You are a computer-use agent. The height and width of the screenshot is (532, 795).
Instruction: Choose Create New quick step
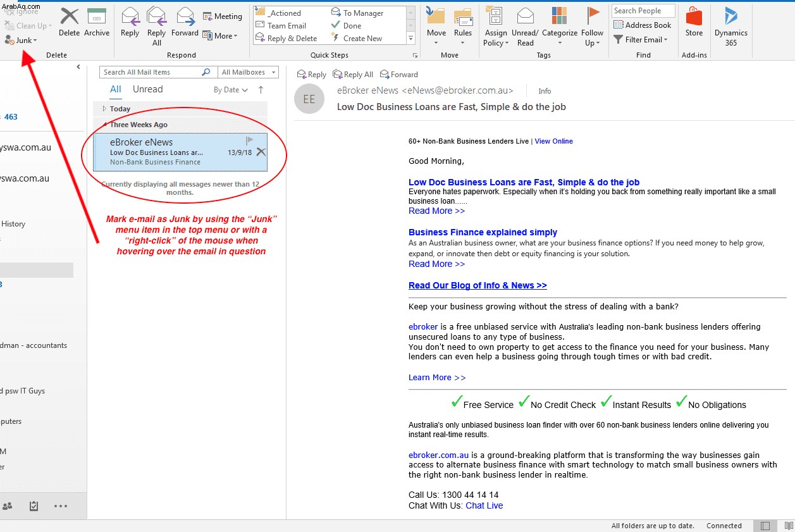357,39
